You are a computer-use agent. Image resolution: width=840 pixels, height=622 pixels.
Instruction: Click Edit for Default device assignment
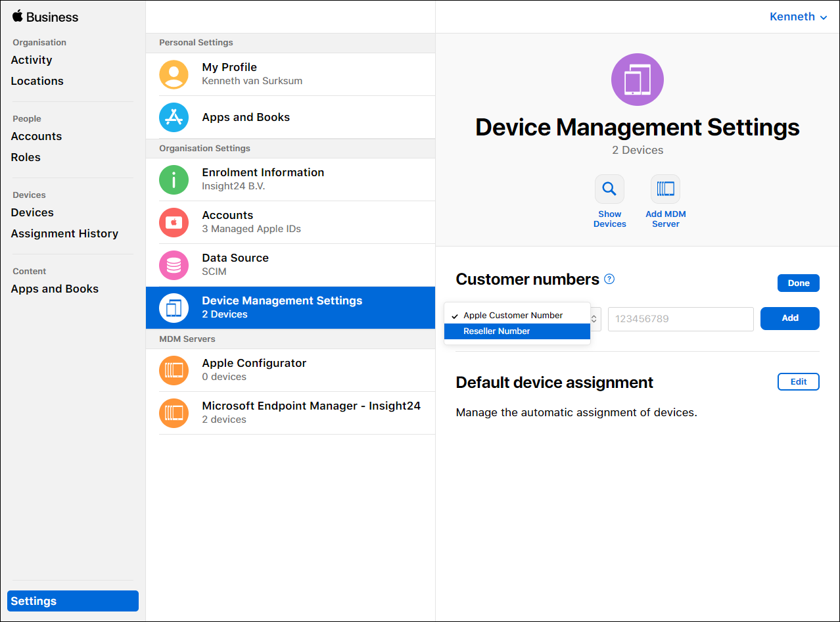click(799, 382)
